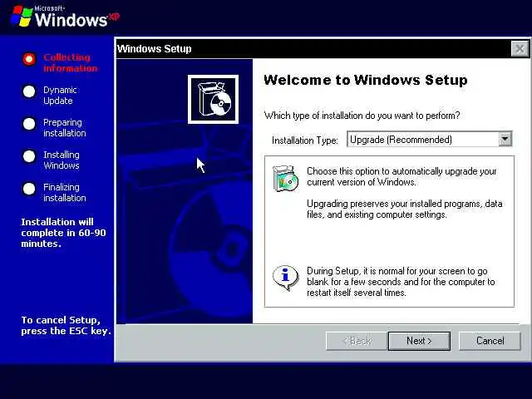The width and height of the screenshot is (532, 399).
Task: Click 'Which type of installation' question text
Action: coord(362,116)
